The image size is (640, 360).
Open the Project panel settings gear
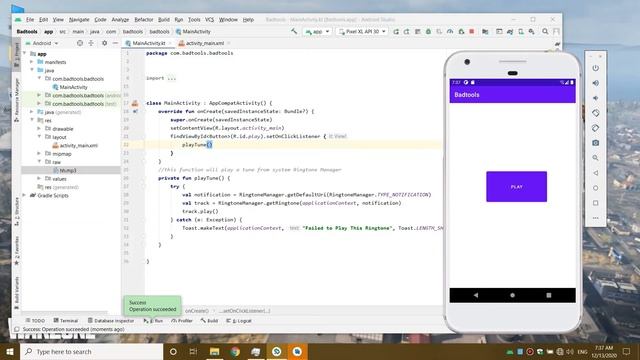(x=104, y=43)
